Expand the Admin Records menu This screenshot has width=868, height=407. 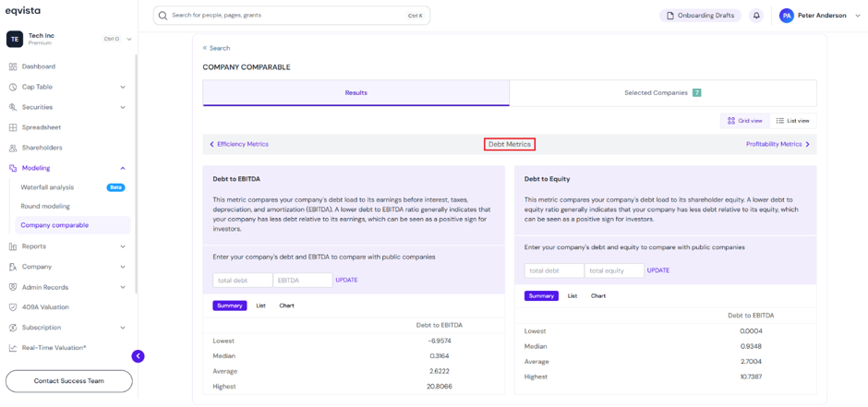123,288
